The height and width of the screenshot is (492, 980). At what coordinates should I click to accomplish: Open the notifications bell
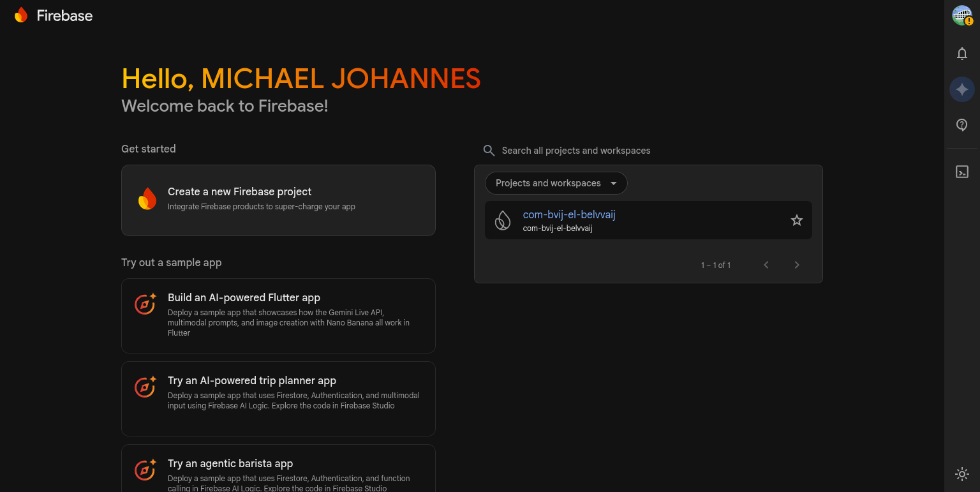click(962, 54)
